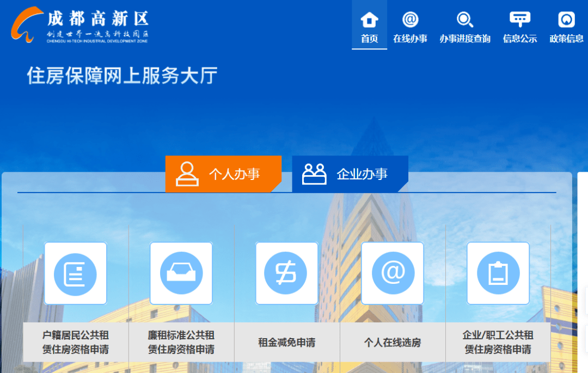Screen dimensions: 588x373
Task: Click the 政策信息 icon in the navigation
Action: [566, 20]
